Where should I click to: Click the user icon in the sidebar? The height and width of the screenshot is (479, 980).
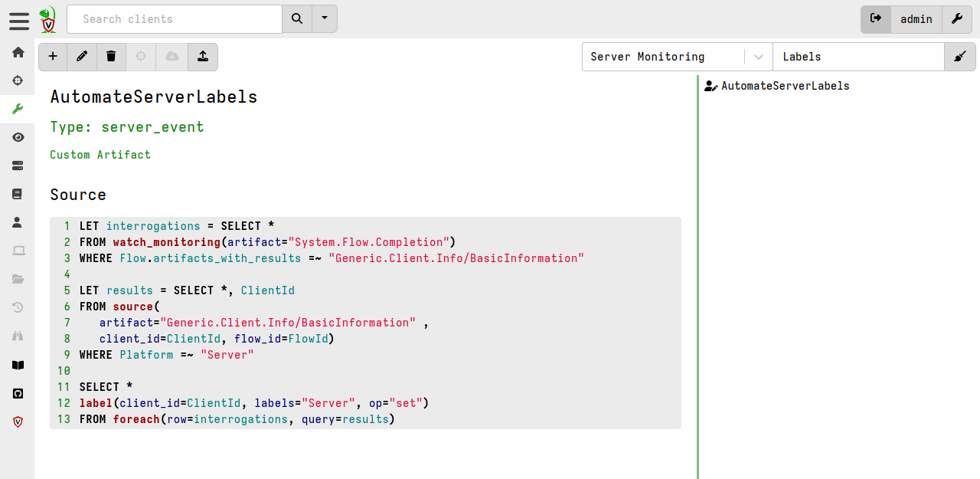[18, 222]
